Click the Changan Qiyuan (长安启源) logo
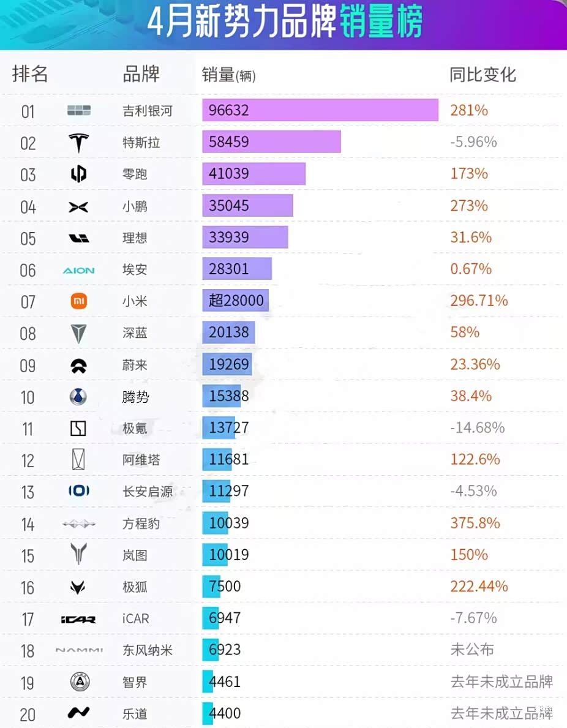 point(78,490)
